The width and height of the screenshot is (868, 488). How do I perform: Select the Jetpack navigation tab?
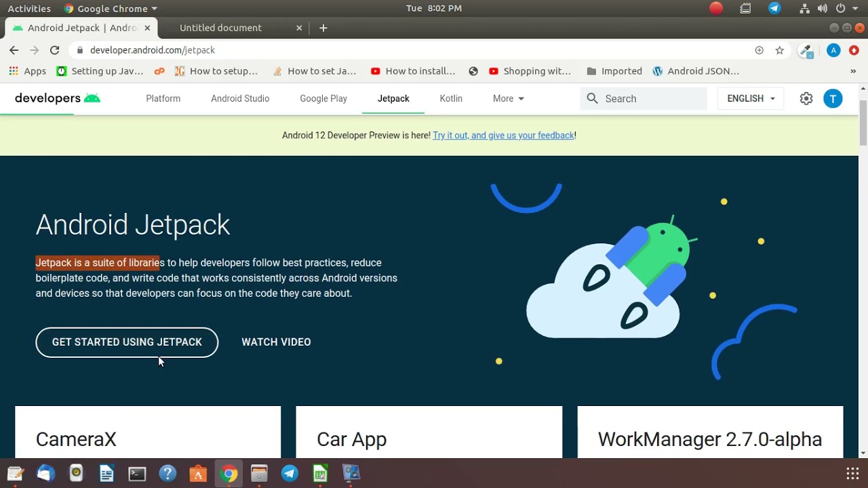[x=393, y=98]
